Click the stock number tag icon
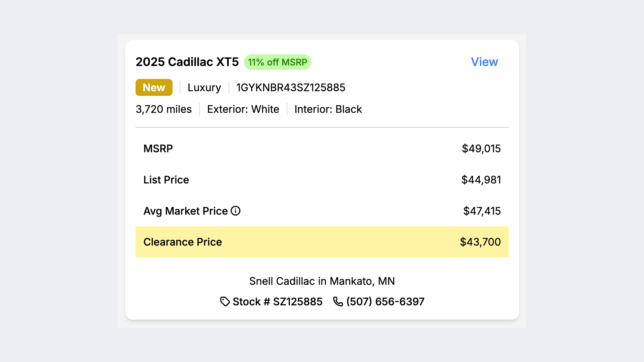This screenshot has height=362, width=644. [x=225, y=302]
